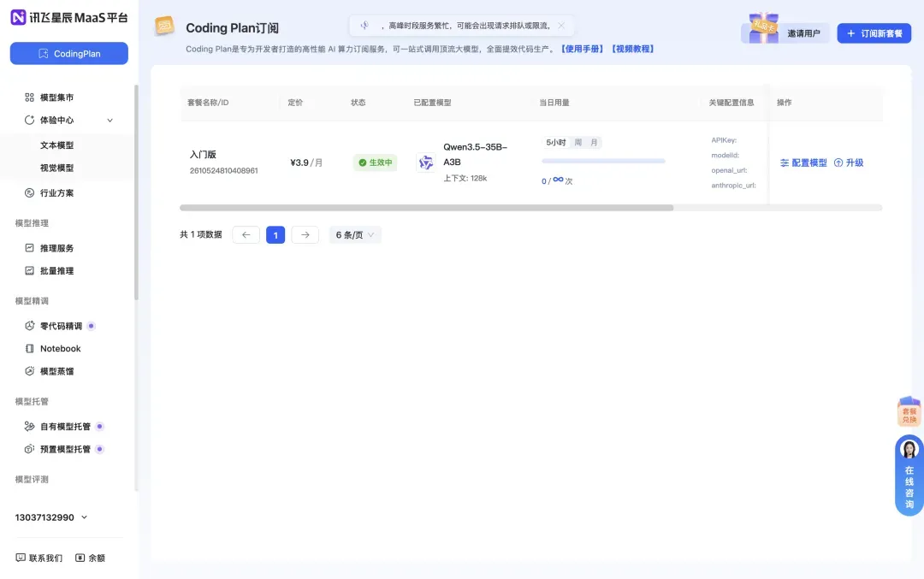Open the 套餐兑换 floating coupon icon
This screenshot has width=924, height=579.
[909, 412]
